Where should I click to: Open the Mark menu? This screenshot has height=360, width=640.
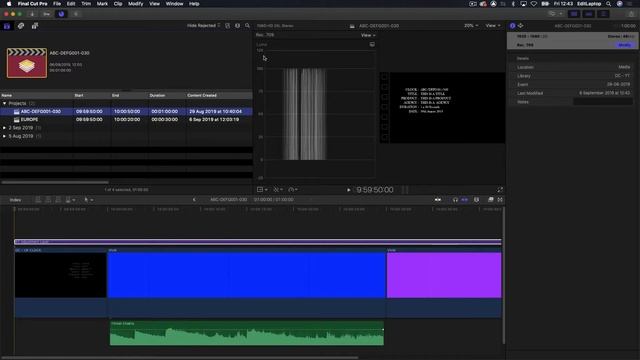coord(102,4)
